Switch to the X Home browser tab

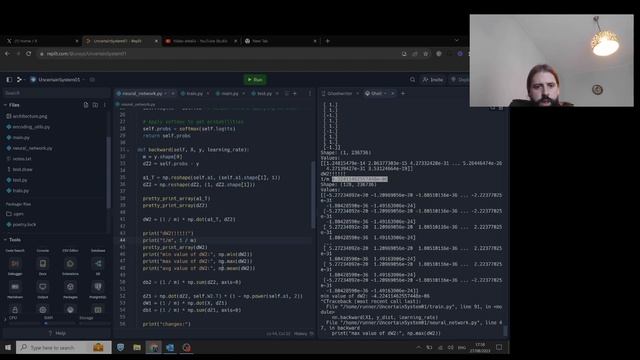click(x=41, y=41)
